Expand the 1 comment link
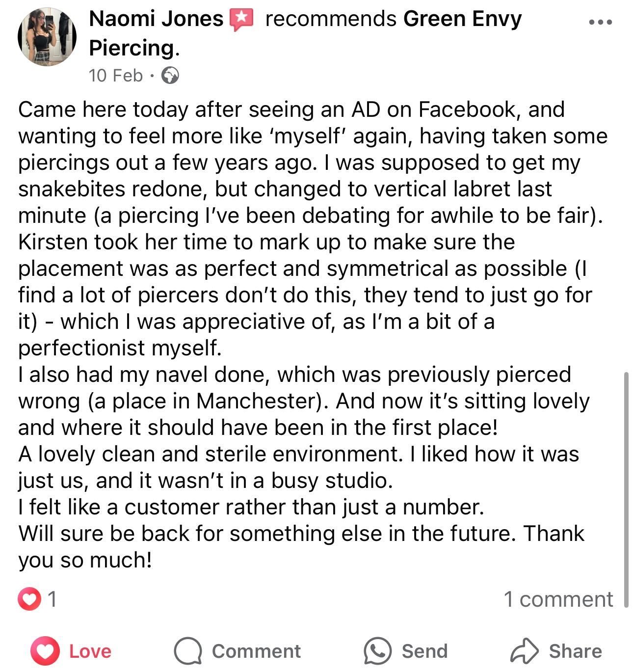This screenshot has width=633, height=672. (558, 599)
